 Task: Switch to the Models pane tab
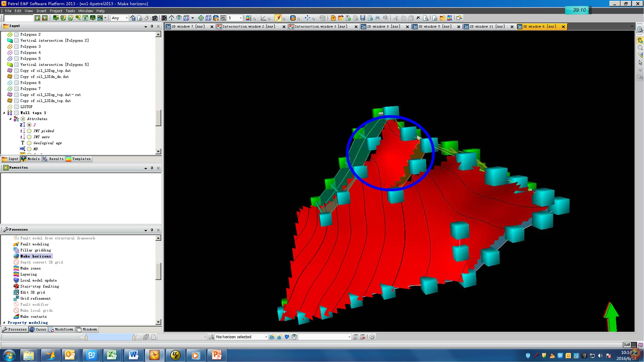pyautogui.click(x=30, y=159)
